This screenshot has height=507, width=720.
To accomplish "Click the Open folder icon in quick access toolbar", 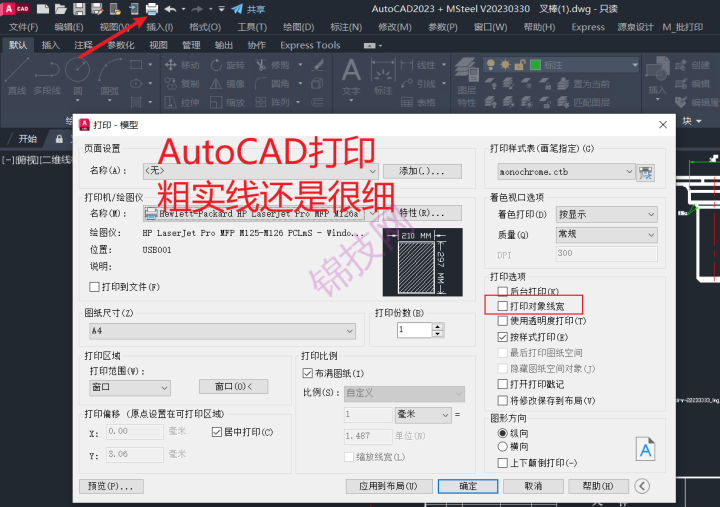I will coord(61,9).
